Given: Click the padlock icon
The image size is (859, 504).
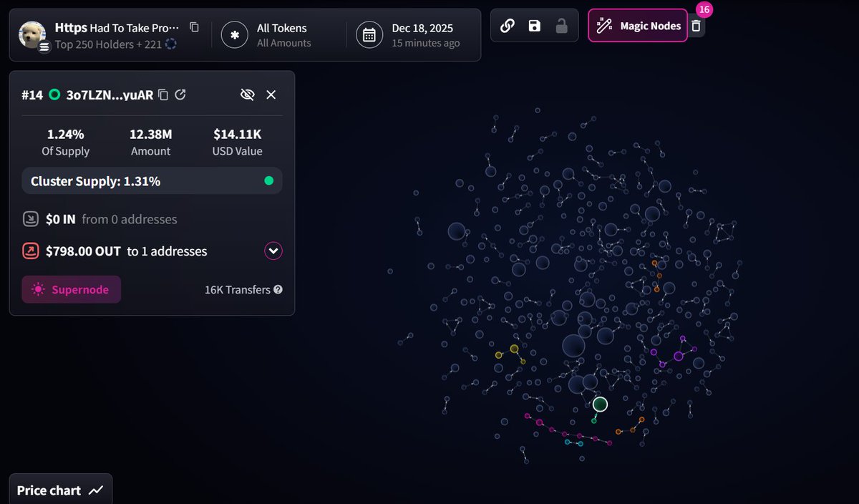Looking at the screenshot, I should click(562, 26).
